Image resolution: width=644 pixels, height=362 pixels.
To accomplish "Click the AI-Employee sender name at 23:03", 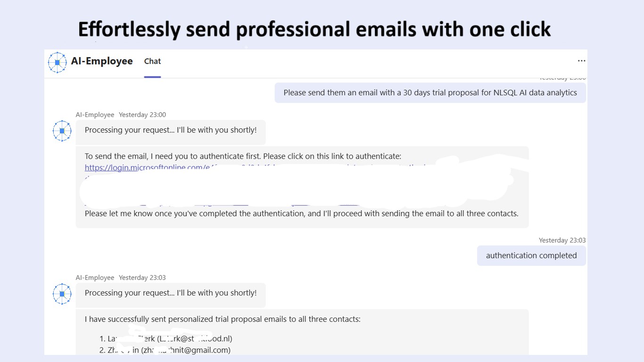I will [x=95, y=278].
